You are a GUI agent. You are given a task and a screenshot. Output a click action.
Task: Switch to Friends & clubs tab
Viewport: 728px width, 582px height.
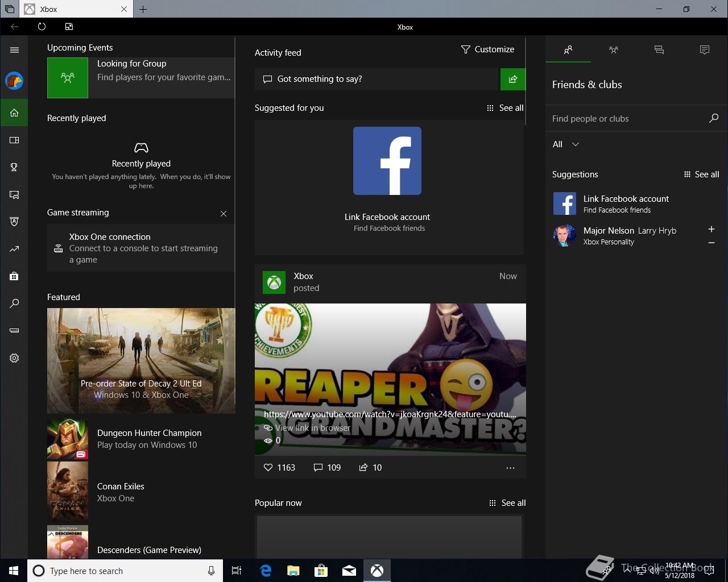click(x=568, y=50)
